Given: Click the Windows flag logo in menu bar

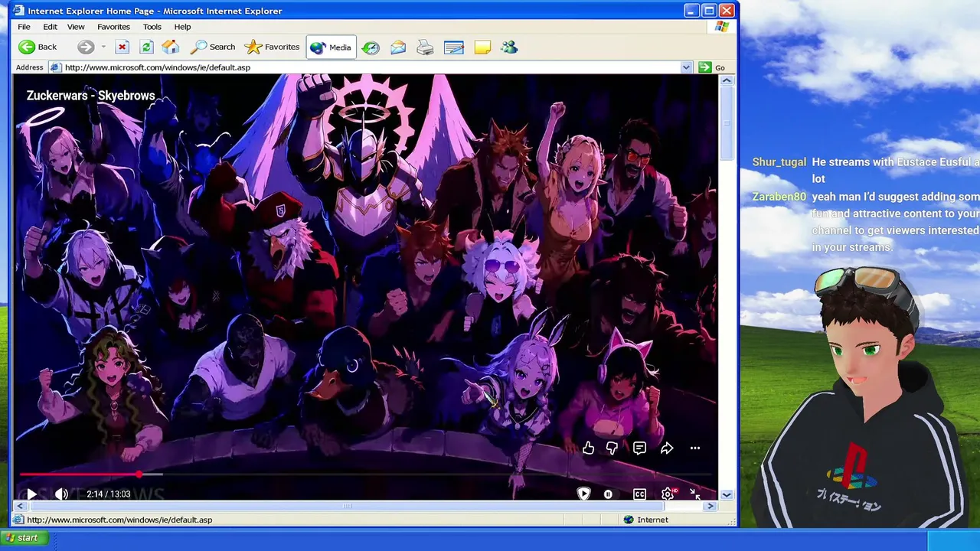Looking at the screenshot, I should pos(721,27).
